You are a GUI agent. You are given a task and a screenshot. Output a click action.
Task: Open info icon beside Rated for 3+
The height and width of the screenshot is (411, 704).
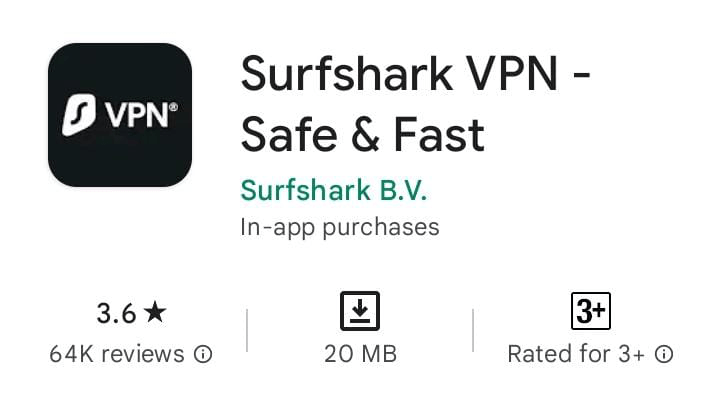click(664, 354)
